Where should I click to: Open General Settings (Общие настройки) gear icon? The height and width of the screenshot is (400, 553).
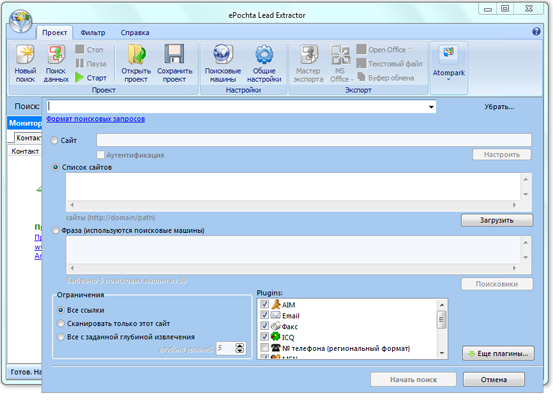point(264,55)
